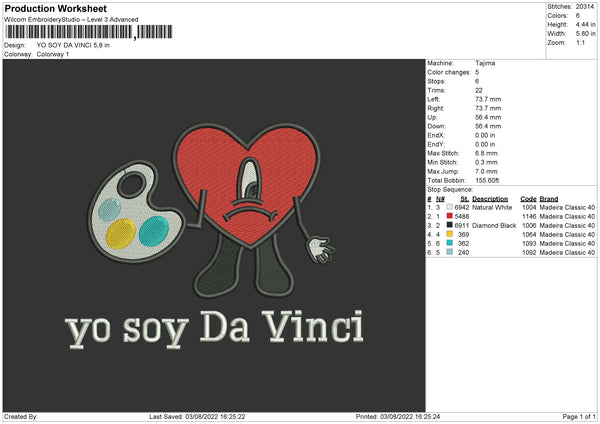Screen dimensions: 600x424
Task: Click the teal thread swatch for code 1093
Action: (x=449, y=243)
